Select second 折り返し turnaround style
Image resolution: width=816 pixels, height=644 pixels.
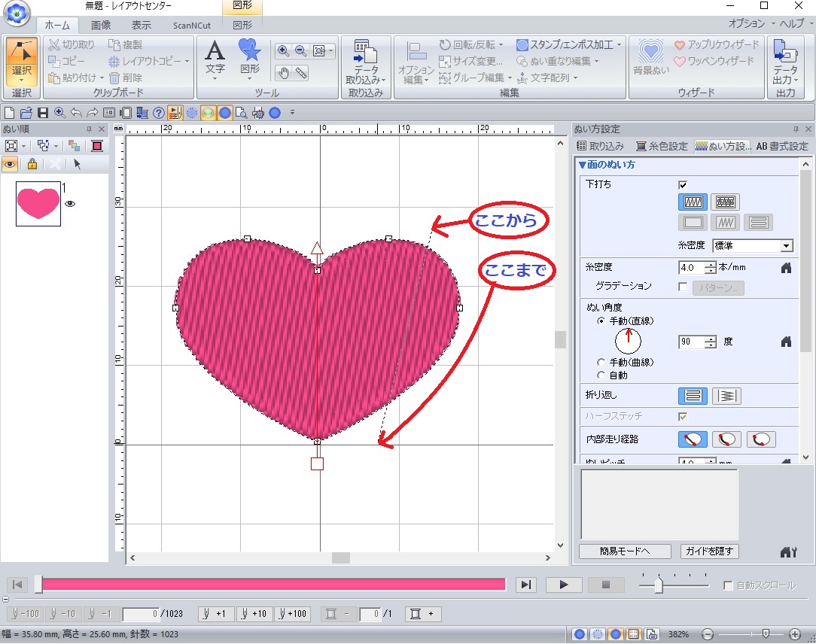point(726,396)
